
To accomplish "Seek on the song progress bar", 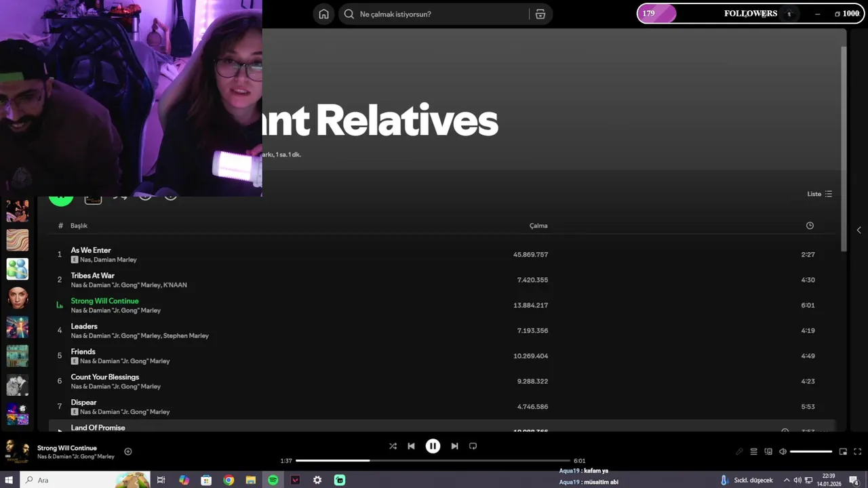I will (x=434, y=461).
